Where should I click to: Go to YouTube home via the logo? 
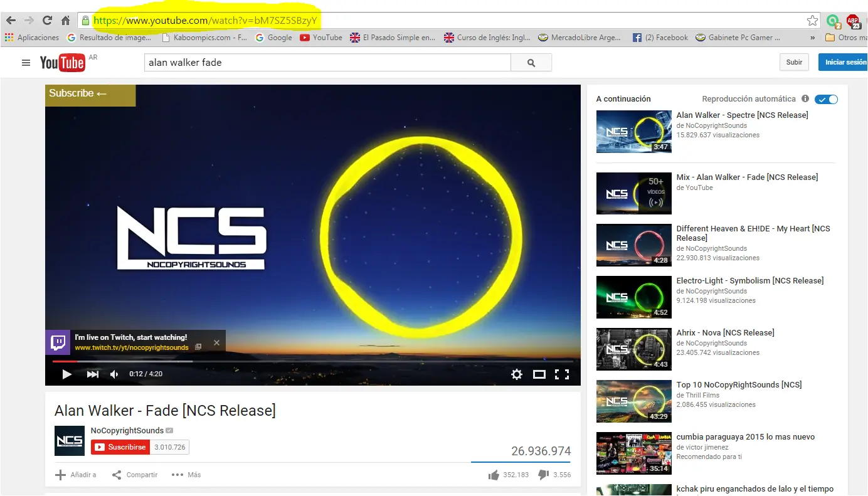[x=62, y=63]
